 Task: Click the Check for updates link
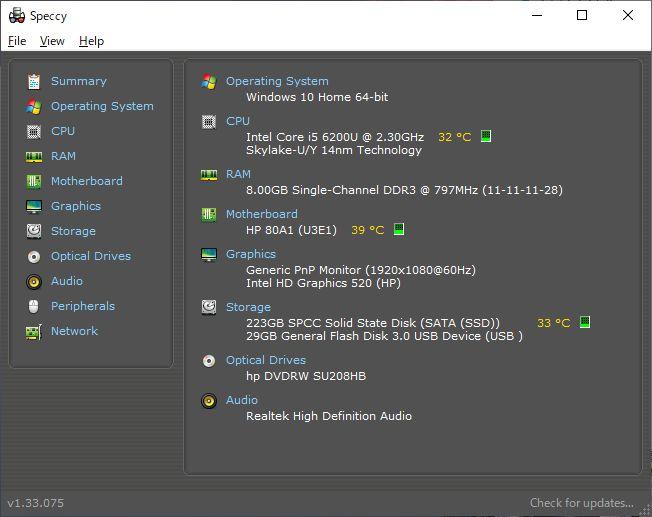pyautogui.click(x=581, y=503)
